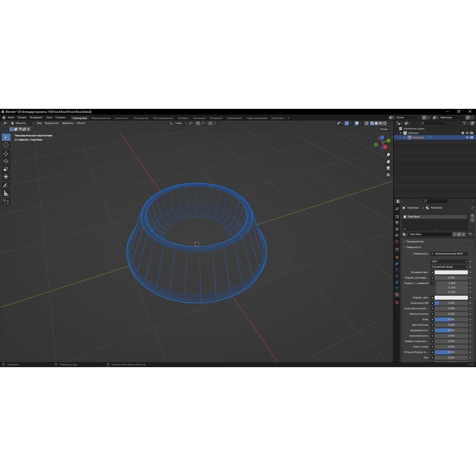The height and width of the screenshot is (476, 476).
Task: Open the 'Случайный обход' subsurface method dropdown
Action: (449, 267)
